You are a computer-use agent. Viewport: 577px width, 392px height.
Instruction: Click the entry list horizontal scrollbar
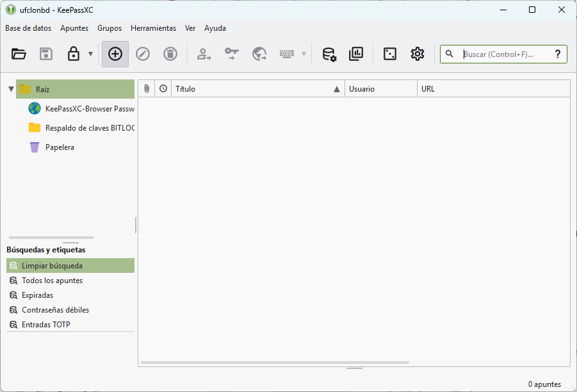click(275, 363)
